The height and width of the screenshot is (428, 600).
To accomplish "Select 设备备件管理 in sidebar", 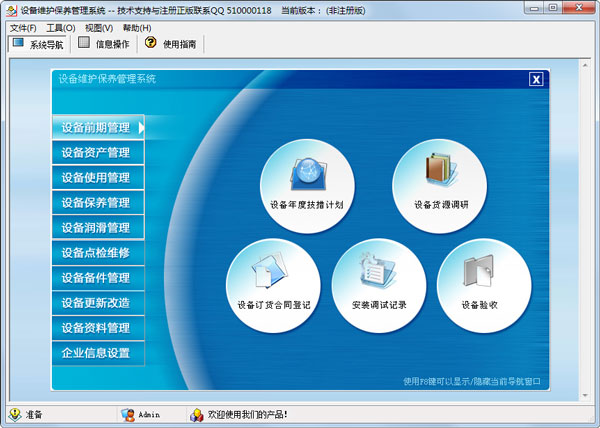I will coord(98,278).
